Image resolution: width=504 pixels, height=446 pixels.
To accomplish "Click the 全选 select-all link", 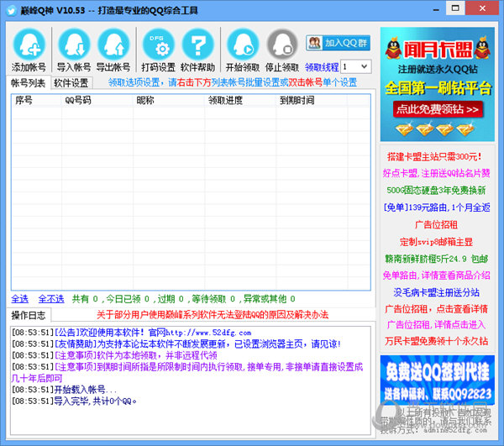I will [19, 299].
